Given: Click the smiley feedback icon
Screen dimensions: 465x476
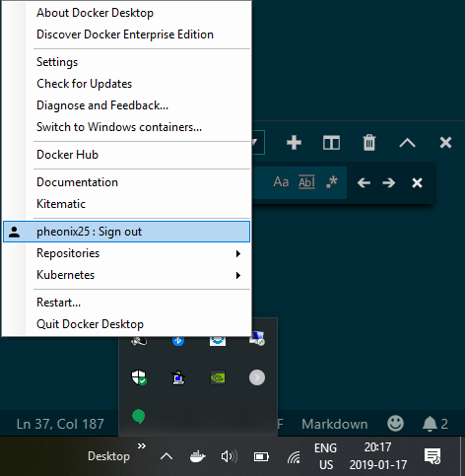Looking at the screenshot, I should pos(395,424).
